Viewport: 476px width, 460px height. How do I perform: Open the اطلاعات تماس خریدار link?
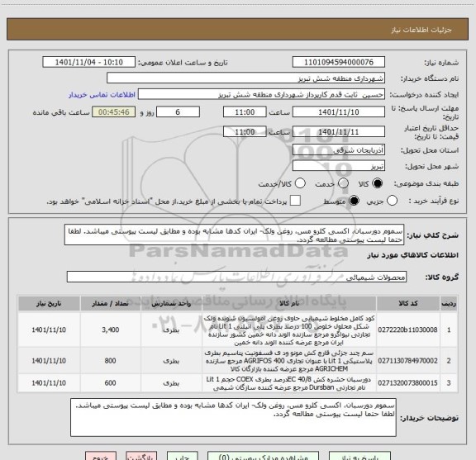click(102, 95)
